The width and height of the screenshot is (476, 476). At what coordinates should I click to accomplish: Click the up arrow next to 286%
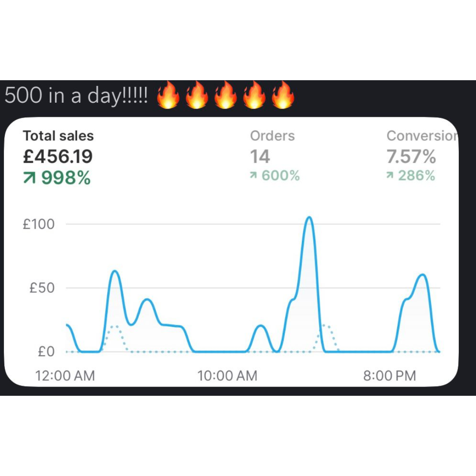pyautogui.click(x=389, y=176)
